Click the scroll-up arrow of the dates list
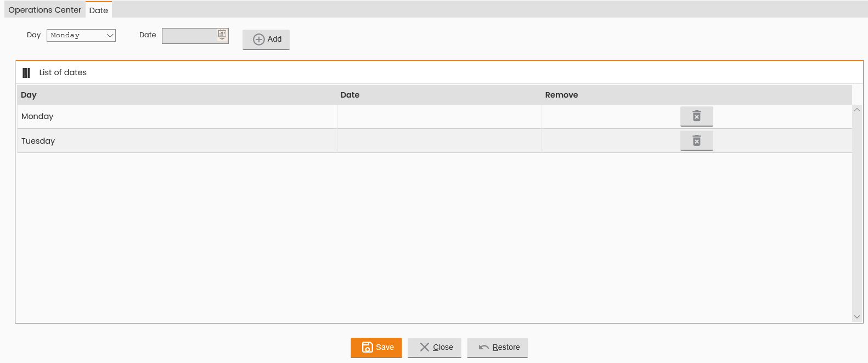Viewport: 868px width, 363px height. click(857, 110)
